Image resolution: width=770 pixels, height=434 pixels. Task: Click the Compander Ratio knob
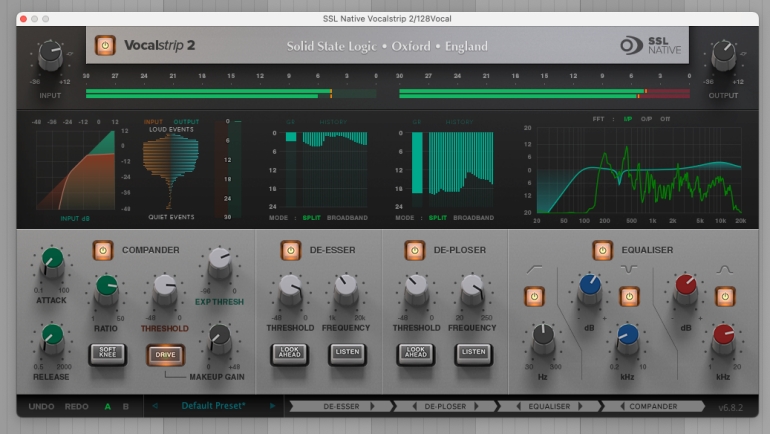pos(107,289)
